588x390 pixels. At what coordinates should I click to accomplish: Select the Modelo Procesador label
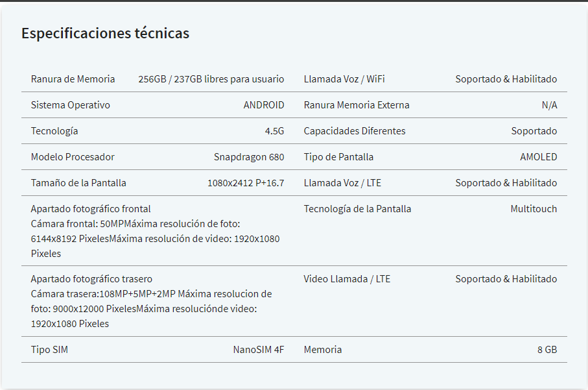[x=73, y=157]
